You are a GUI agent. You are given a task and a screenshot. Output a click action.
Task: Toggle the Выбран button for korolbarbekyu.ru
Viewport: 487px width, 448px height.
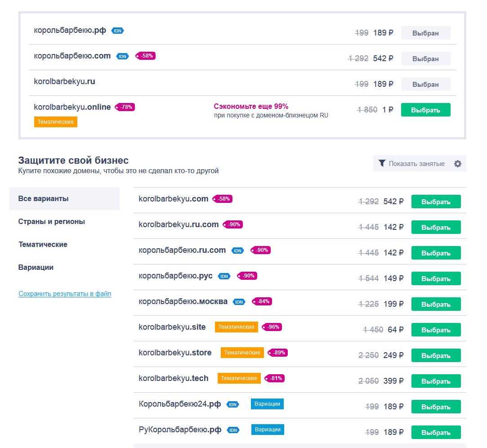(425, 85)
